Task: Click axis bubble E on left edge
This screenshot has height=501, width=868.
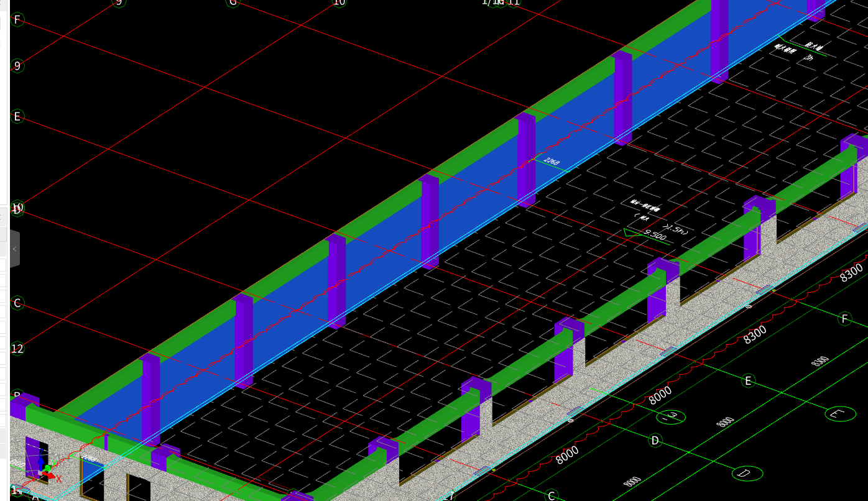Action: [17, 116]
